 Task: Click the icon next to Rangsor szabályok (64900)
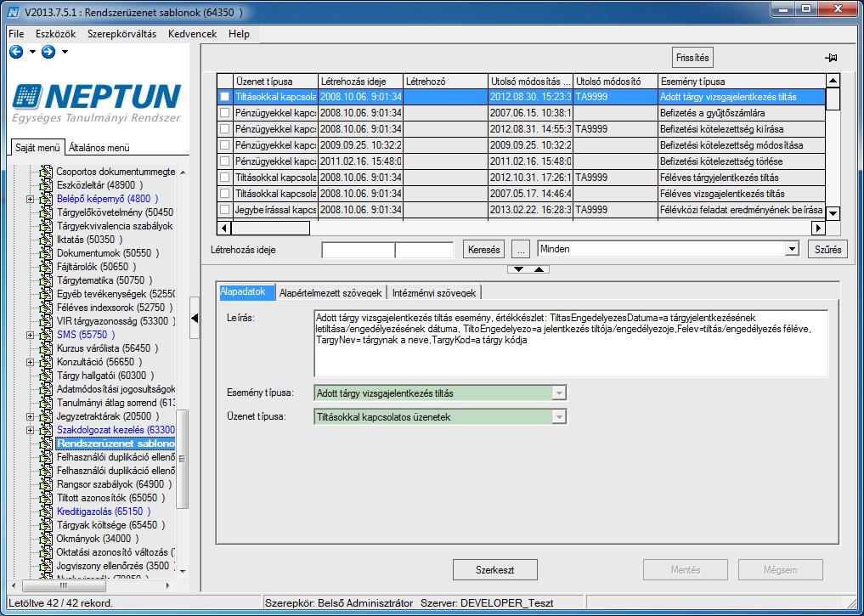[46, 484]
